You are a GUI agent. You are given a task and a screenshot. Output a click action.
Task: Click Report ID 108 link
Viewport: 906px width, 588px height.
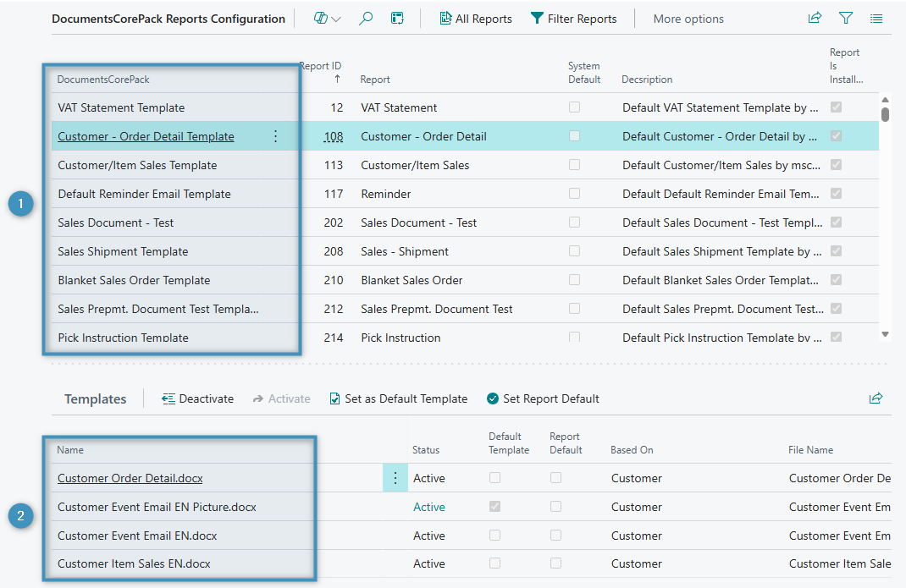pyautogui.click(x=334, y=136)
